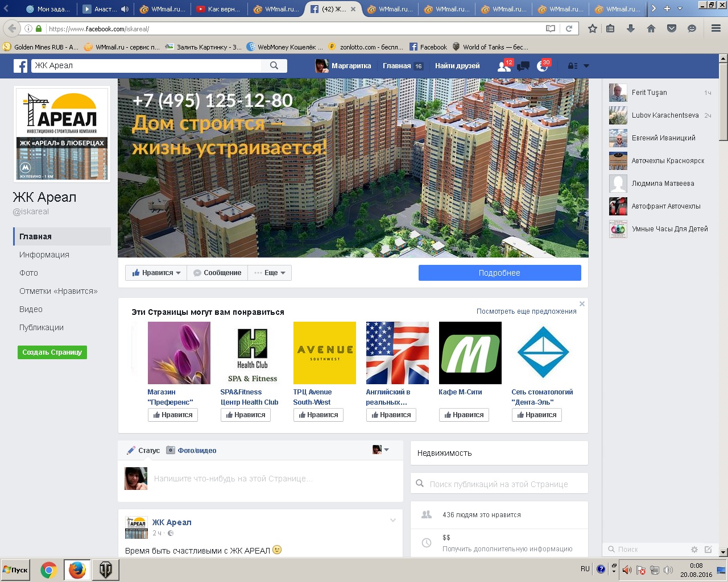Like Кафе М-Сити page
The image size is (728, 582).
(x=464, y=415)
